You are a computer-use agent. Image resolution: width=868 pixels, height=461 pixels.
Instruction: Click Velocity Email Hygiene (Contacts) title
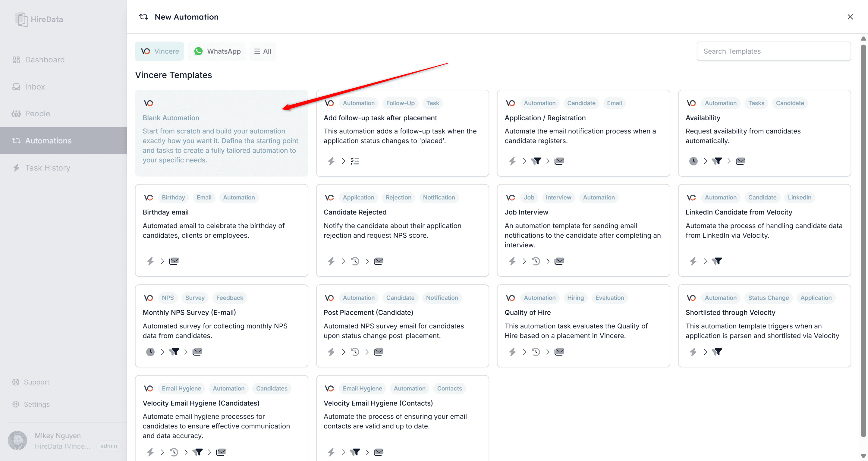point(378,403)
